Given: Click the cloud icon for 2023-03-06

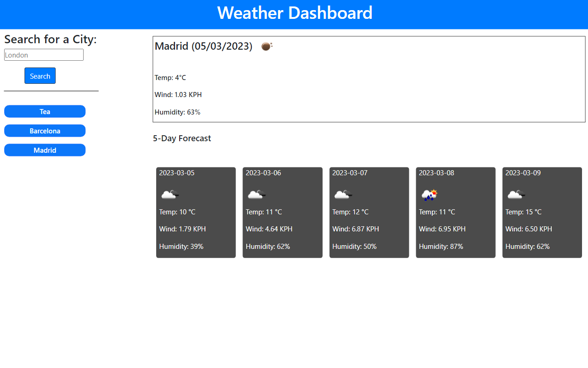Looking at the screenshot, I should [256, 195].
